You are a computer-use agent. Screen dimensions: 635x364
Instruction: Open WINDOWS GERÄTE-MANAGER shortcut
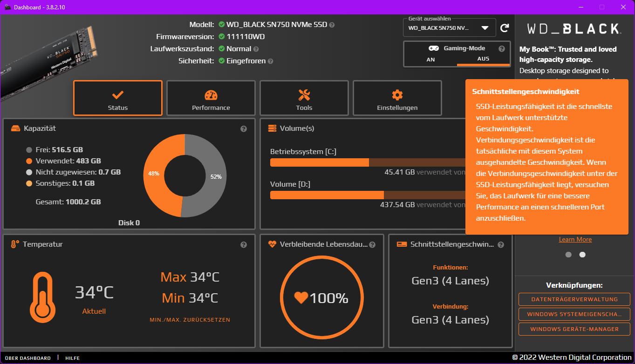point(574,329)
